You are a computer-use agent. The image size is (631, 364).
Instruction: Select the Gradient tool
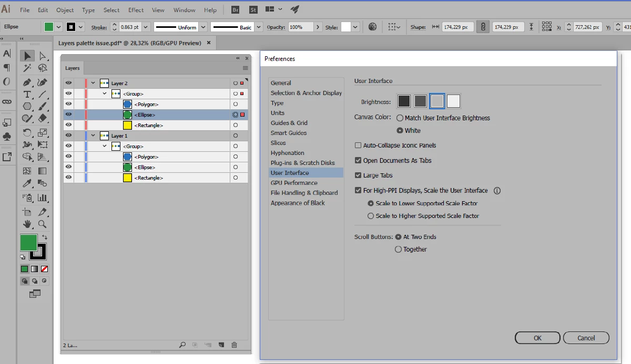click(43, 171)
